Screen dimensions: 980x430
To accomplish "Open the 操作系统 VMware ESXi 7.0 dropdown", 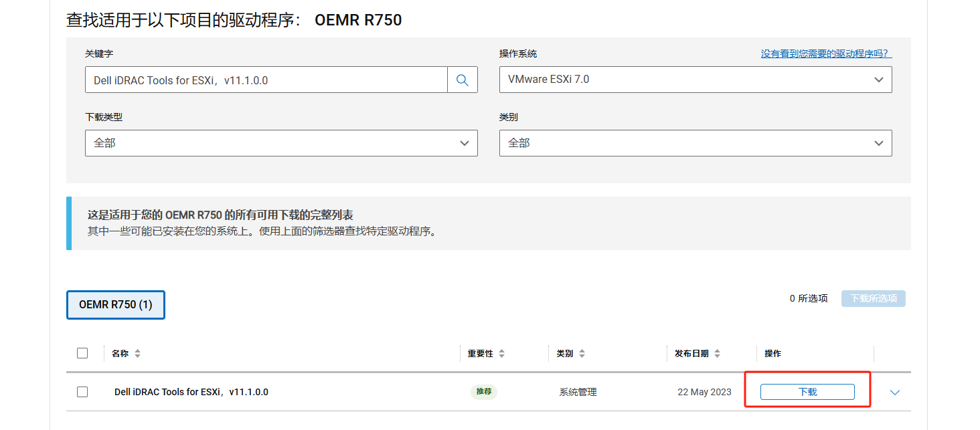I will coord(696,80).
